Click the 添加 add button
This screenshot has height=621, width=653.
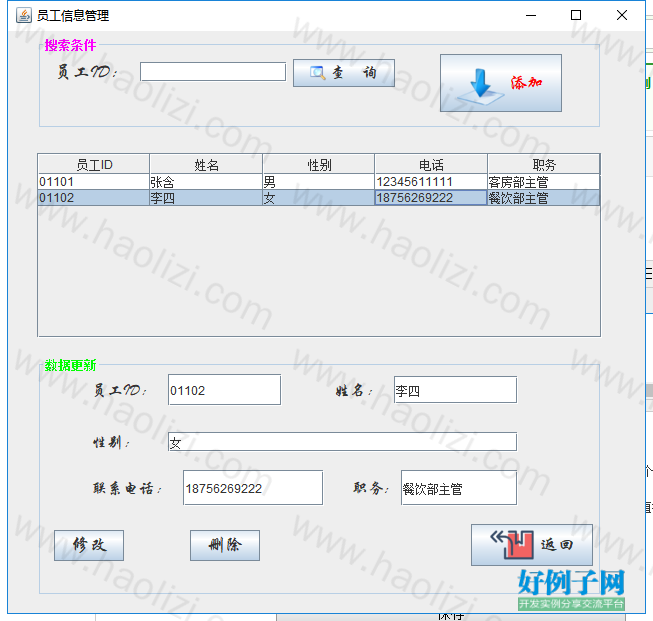tap(501, 83)
